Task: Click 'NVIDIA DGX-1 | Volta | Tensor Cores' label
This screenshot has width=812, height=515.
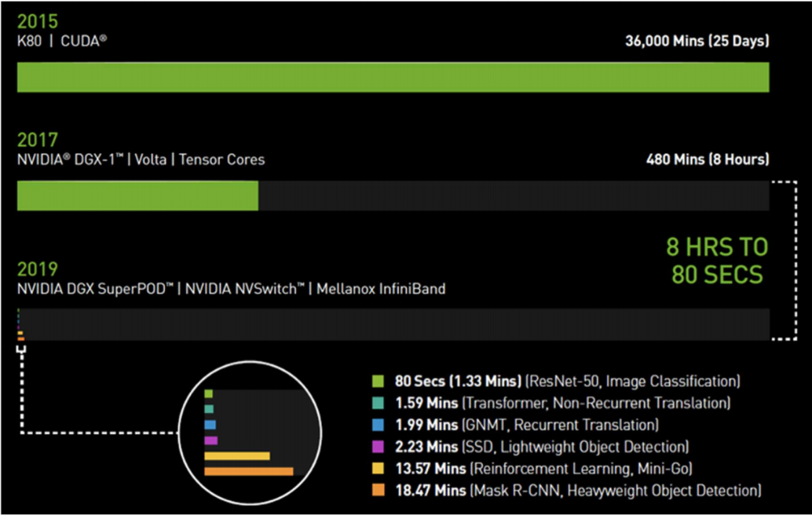Action: [x=141, y=159]
